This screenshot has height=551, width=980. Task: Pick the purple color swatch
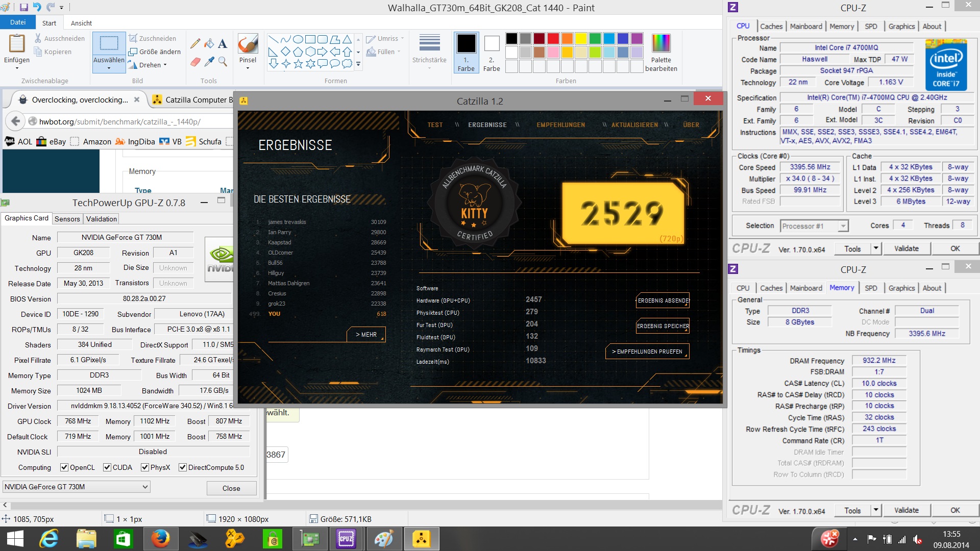click(x=636, y=39)
